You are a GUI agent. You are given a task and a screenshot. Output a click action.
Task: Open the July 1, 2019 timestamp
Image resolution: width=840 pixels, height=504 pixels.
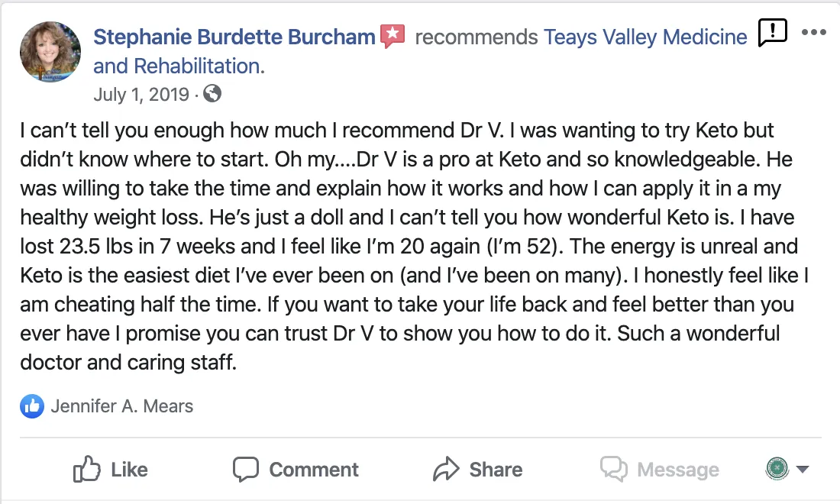(141, 95)
